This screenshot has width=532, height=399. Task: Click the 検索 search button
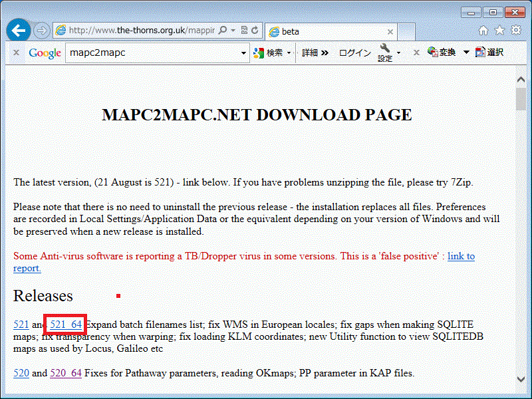pyautogui.click(x=268, y=53)
